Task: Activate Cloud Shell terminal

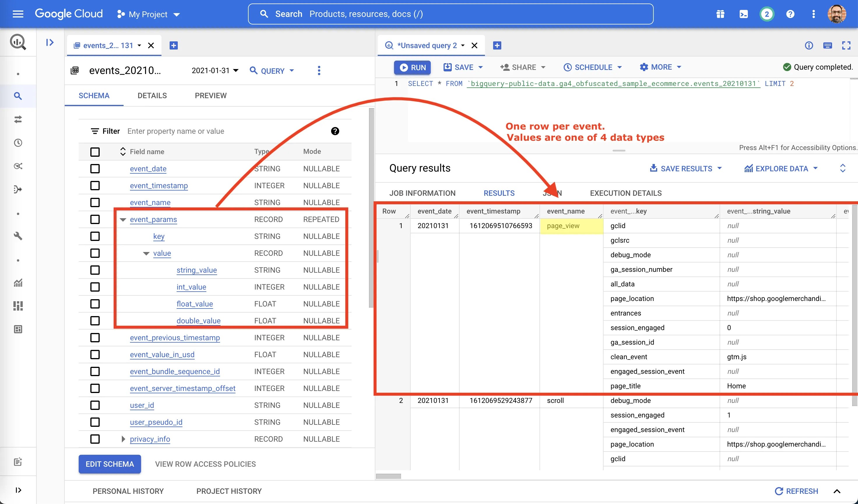Action: coord(743,14)
